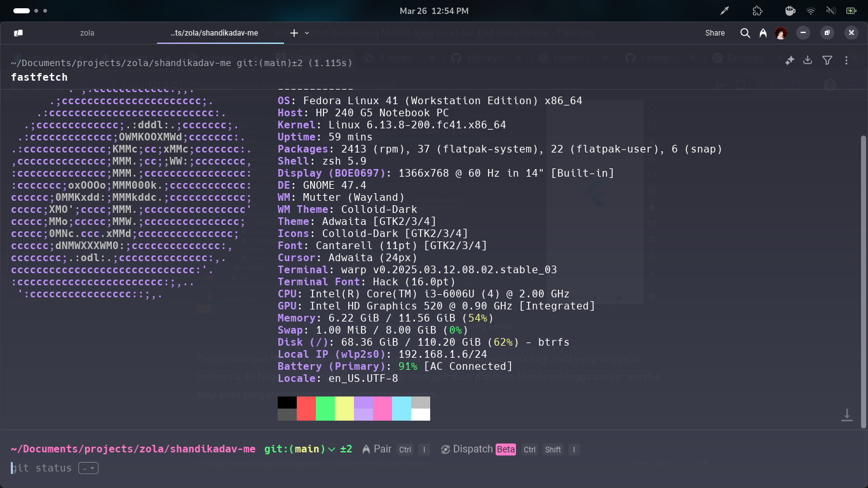Open search with the magnifier icon
Screen dimensions: 868x488
[x=745, y=33]
